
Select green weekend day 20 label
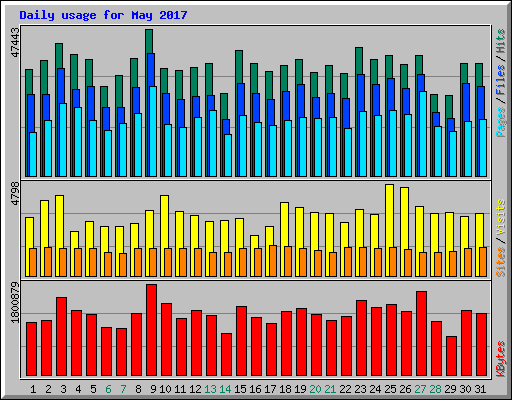pos(315,389)
